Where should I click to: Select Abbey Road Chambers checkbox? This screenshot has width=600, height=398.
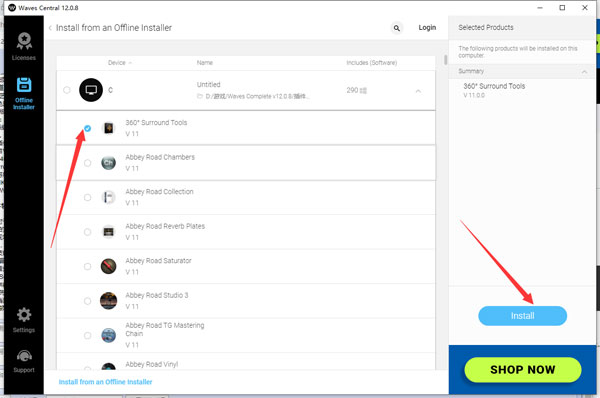(88, 163)
